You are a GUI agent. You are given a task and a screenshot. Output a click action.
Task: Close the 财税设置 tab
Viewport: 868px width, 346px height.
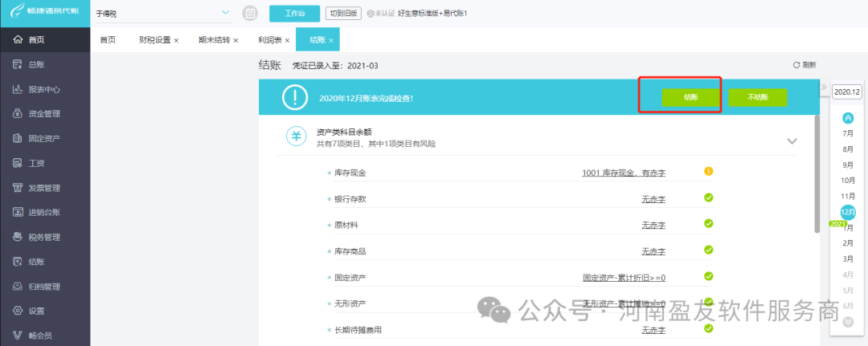pos(176,40)
